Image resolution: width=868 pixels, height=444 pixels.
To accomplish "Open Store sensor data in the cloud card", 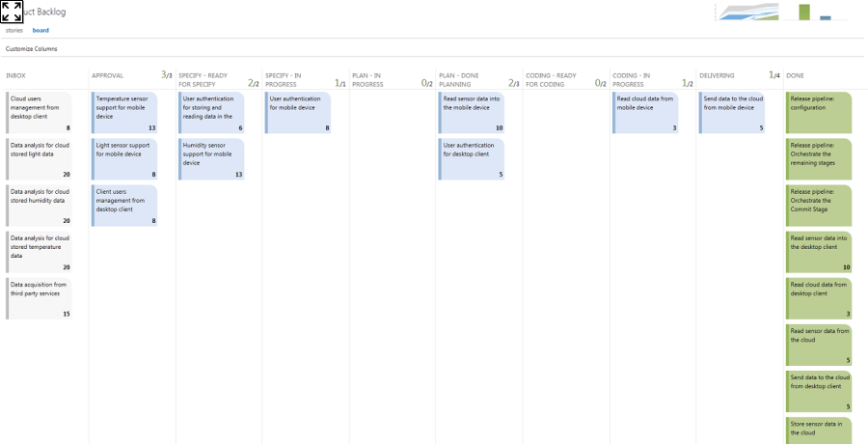I will pyautogui.click(x=819, y=430).
